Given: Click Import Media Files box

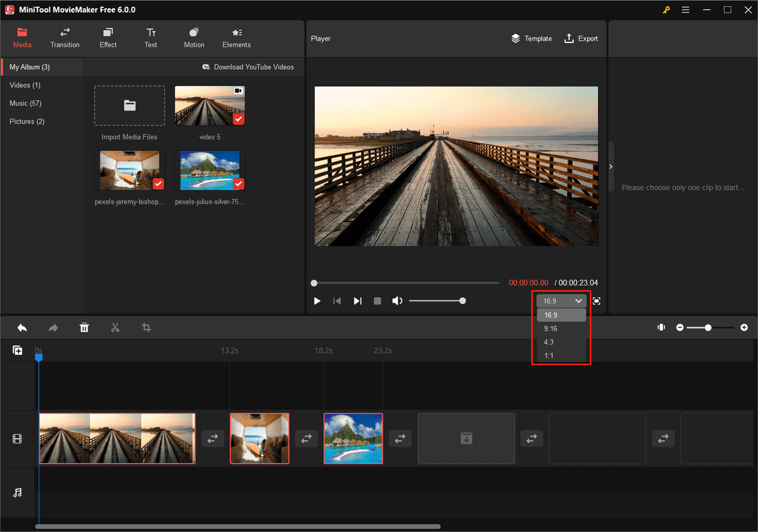Looking at the screenshot, I should coord(129,106).
